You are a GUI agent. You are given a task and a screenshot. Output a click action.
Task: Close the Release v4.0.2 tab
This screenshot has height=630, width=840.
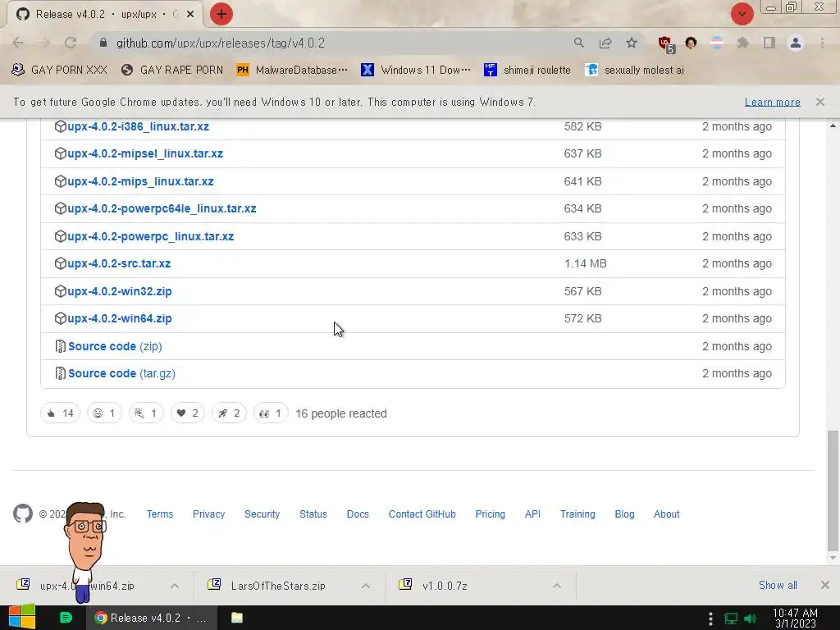click(x=190, y=15)
